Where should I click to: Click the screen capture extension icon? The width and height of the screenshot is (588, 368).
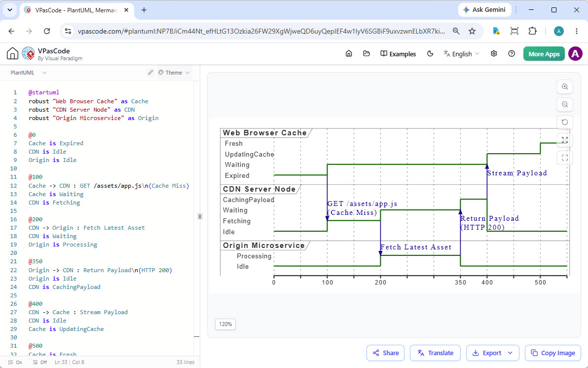[514, 31]
